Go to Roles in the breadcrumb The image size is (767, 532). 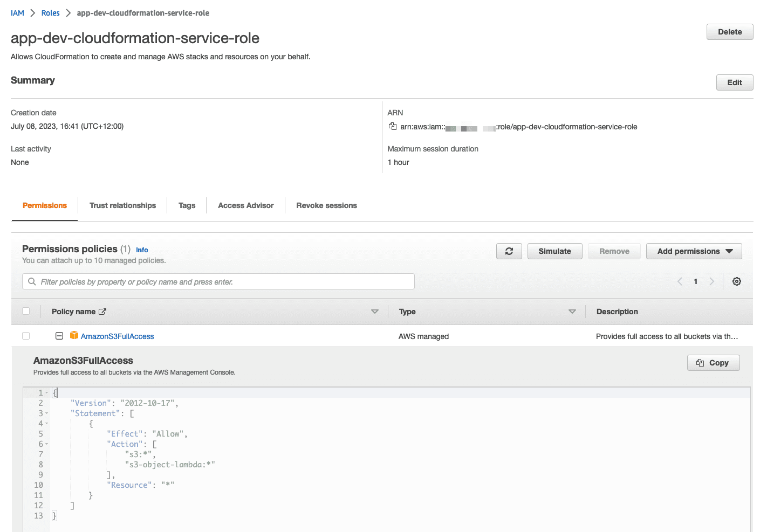pos(50,13)
